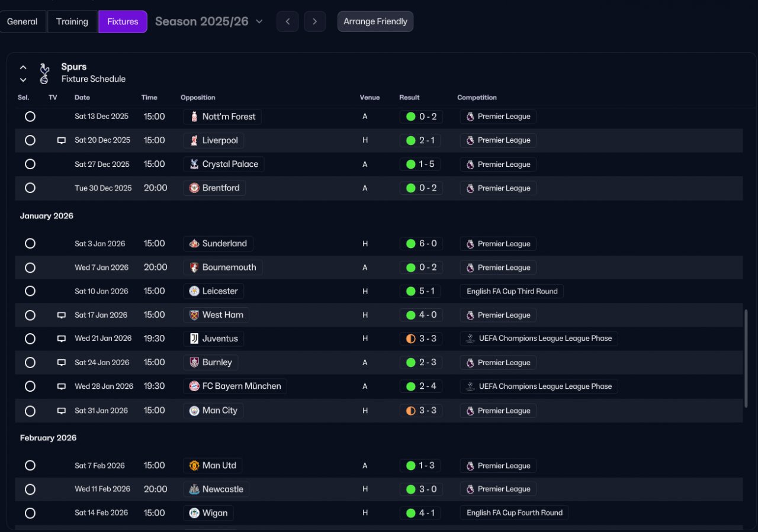Click the TV icon on Juventus row
The image size is (758, 532).
[x=61, y=339]
